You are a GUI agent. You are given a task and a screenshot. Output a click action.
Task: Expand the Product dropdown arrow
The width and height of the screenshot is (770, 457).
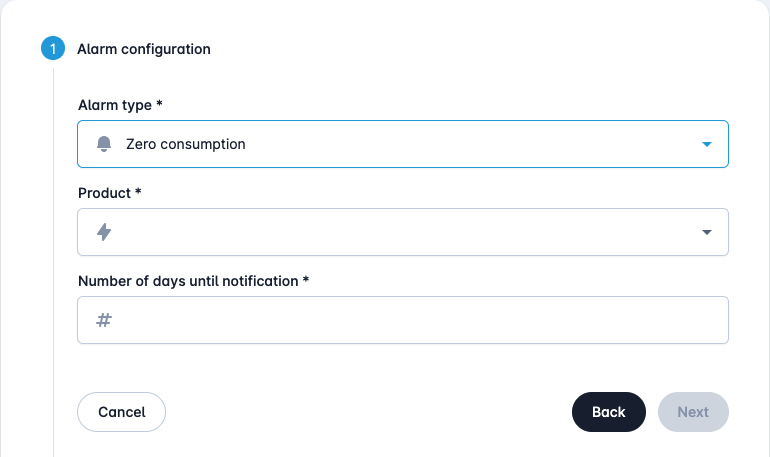707,232
